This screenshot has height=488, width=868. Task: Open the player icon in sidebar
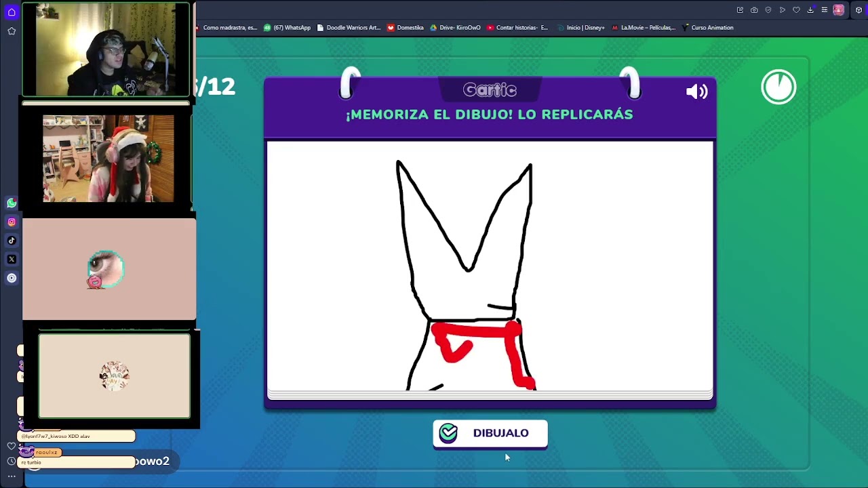coord(12,278)
